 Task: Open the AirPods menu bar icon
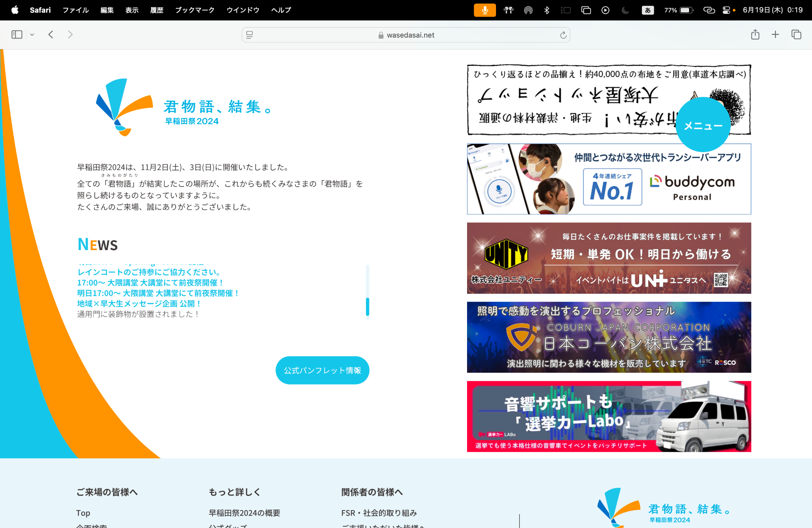(x=509, y=10)
